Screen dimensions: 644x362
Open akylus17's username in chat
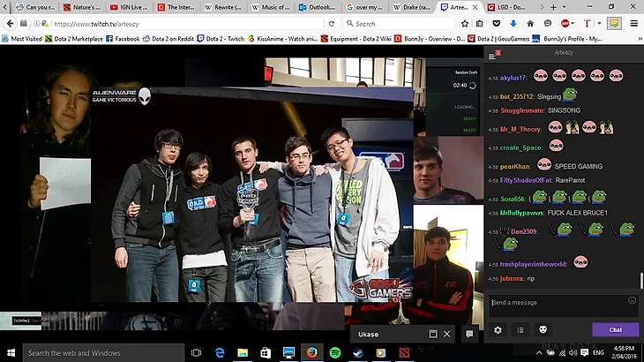click(513, 78)
